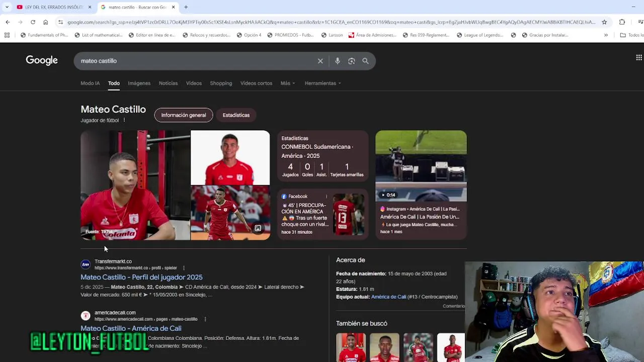Reload the page

pyautogui.click(x=33, y=22)
